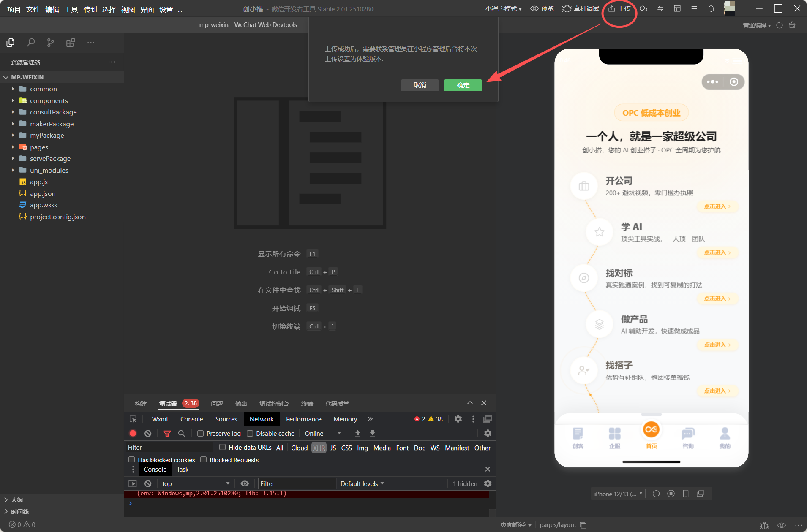Toggle the XHR request type filter
The height and width of the screenshot is (532, 807).
[319, 448]
